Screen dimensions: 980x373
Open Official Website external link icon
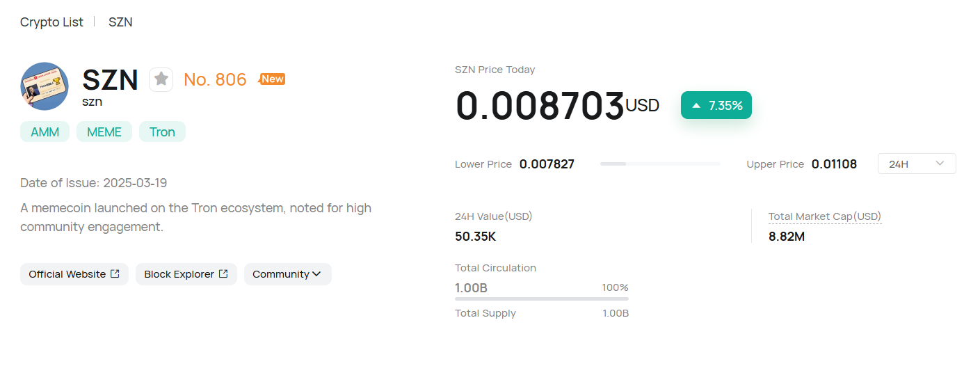115,274
